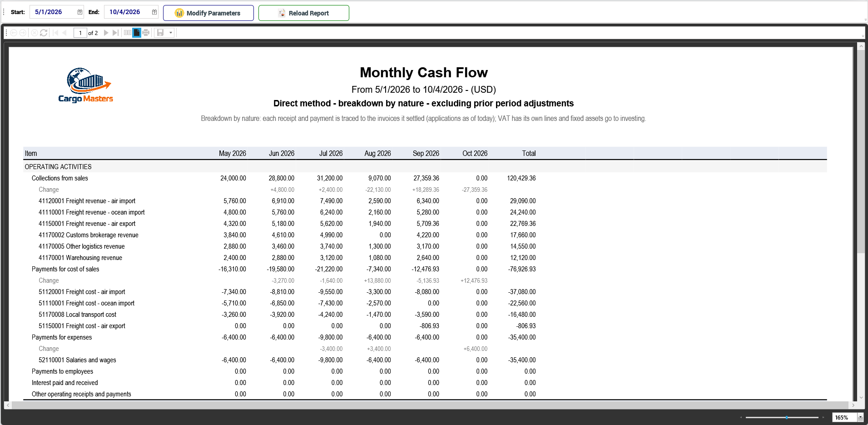
Task: Click the zoom slider decrease arrow
Action: tap(741, 417)
